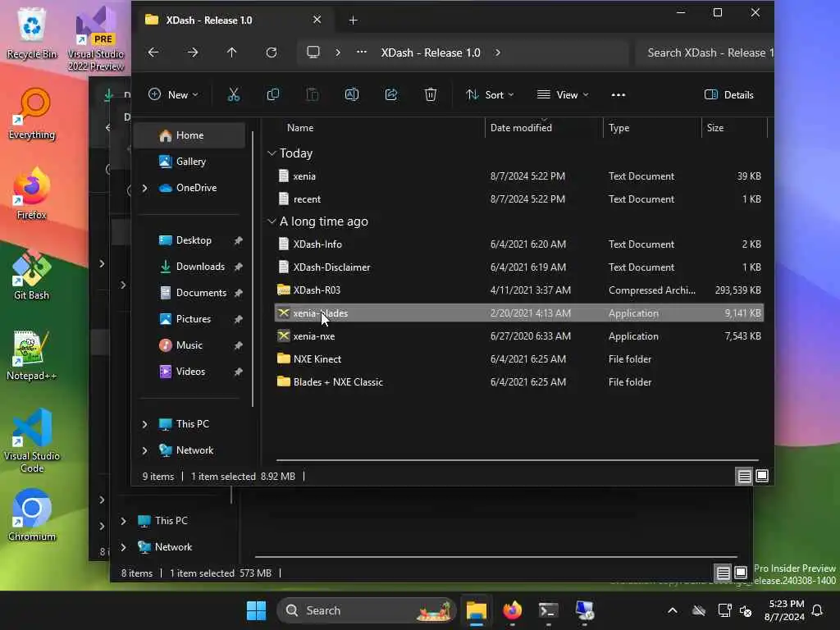This screenshot has width=840, height=630.
Task: Click chevron after XDash - Release 1.0 breadcrumb
Action: (x=498, y=52)
